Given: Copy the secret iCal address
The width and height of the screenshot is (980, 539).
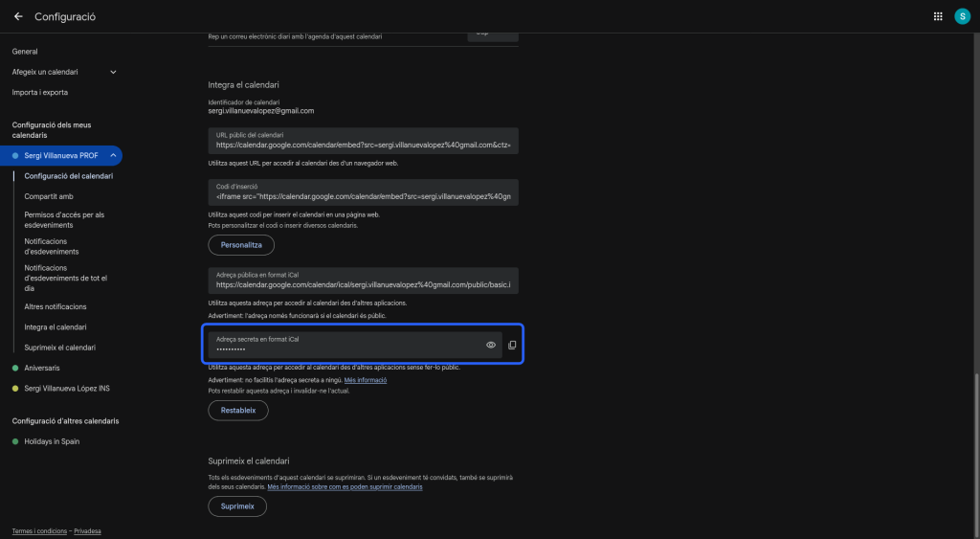Looking at the screenshot, I should 512,345.
